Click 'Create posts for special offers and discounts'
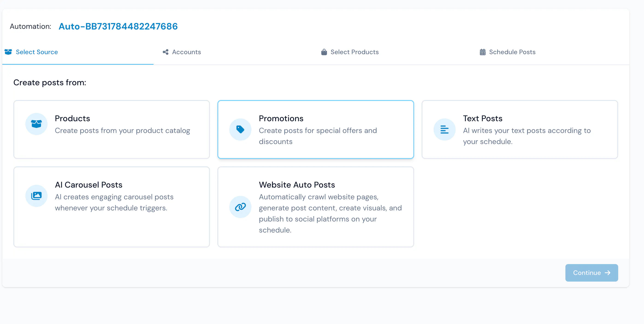This screenshot has width=644, height=324. [x=318, y=136]
